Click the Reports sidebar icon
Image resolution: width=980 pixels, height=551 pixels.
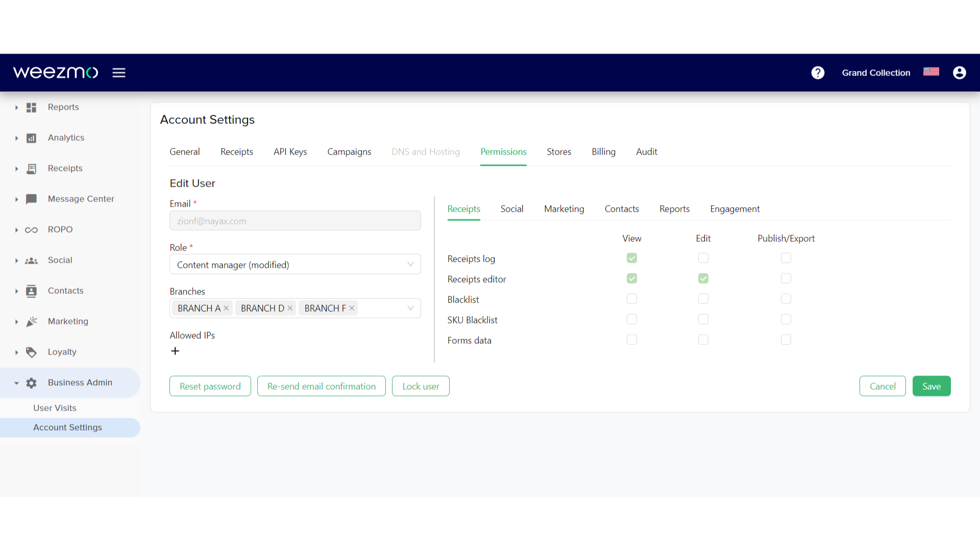coord(31,107)
